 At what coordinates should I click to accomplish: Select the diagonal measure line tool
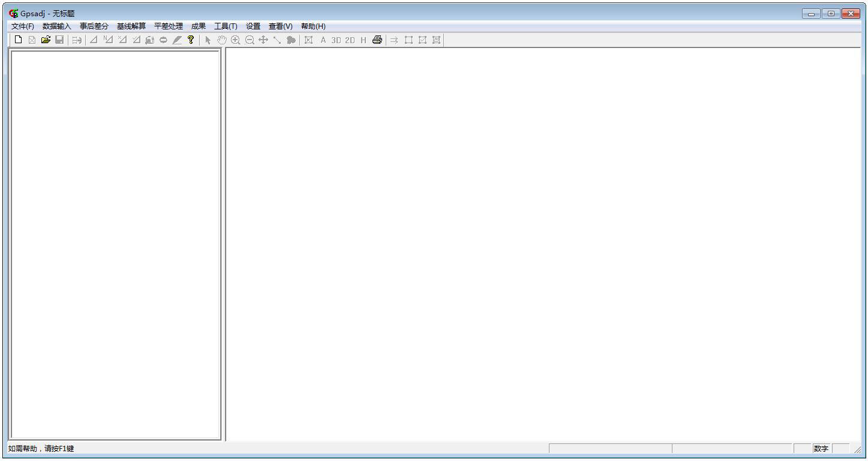click(277, 40)
